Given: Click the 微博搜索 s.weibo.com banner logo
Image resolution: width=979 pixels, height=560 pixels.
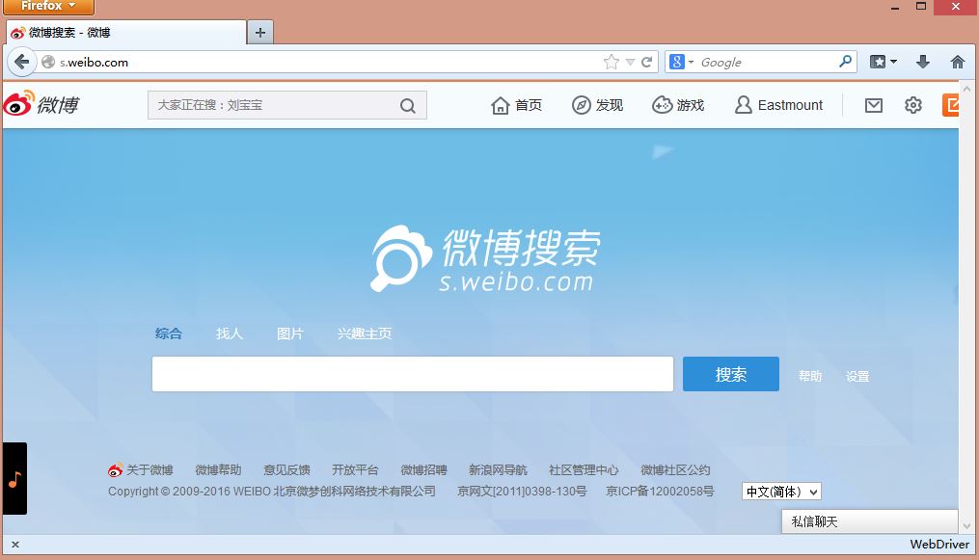Looking at the screenshot, I should click(x=485, y=259).
